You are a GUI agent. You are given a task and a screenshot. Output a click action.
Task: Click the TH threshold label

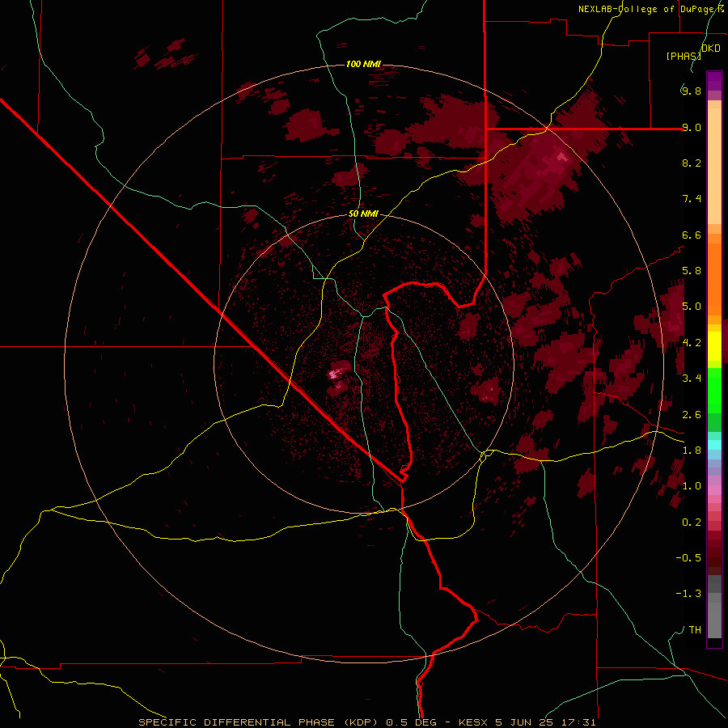[x=695, y=630]
